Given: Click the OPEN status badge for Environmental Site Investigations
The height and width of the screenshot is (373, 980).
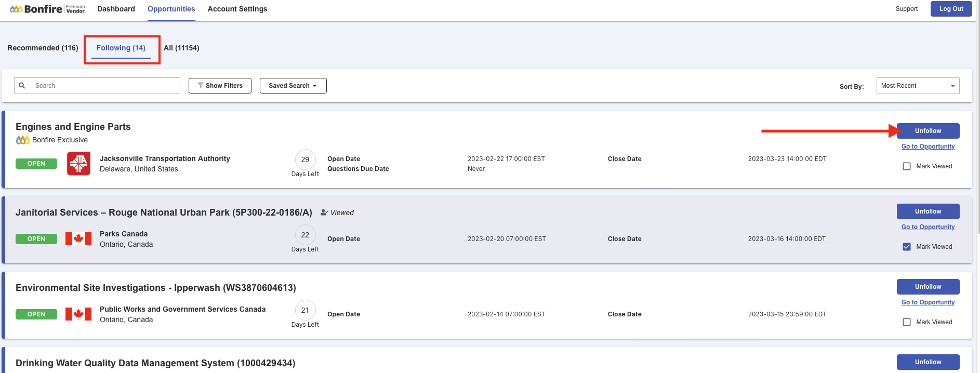Looking at the screenshot, I should (x=36, y=314).
